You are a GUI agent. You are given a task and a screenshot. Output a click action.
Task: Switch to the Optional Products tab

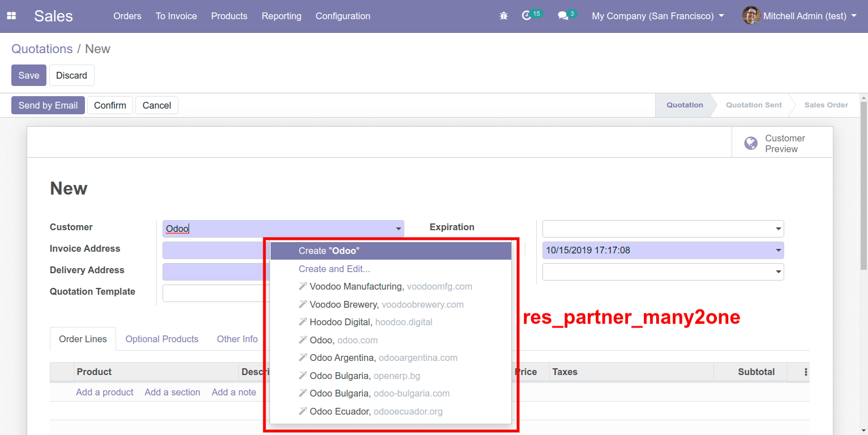[x=162, y=339]
